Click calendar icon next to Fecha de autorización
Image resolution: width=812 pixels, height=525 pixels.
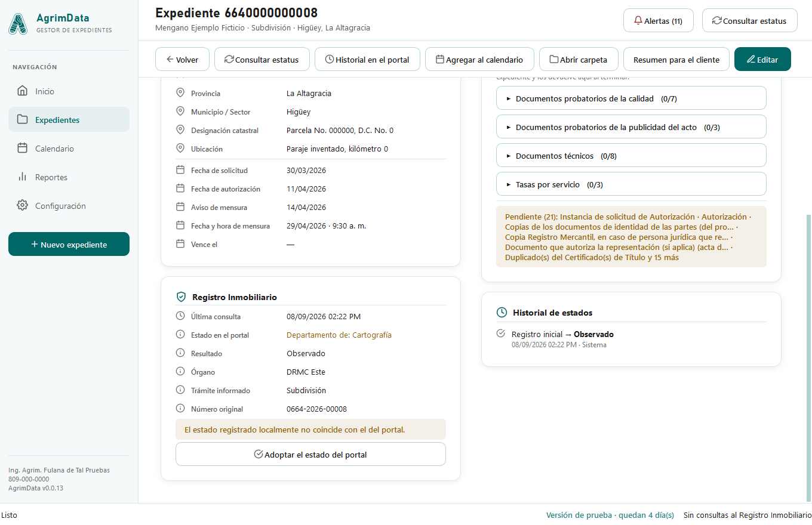tap(180, 189)
